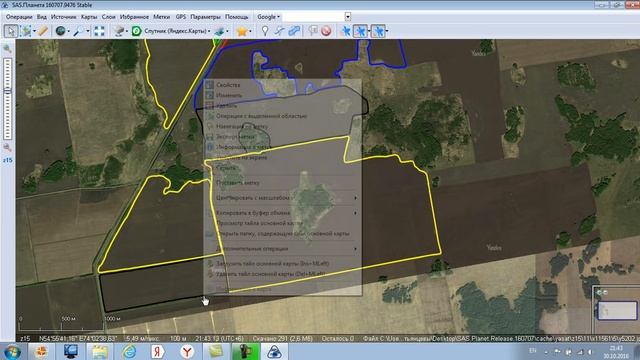Toggle the second blue GPS track icon

click(360, 31)
